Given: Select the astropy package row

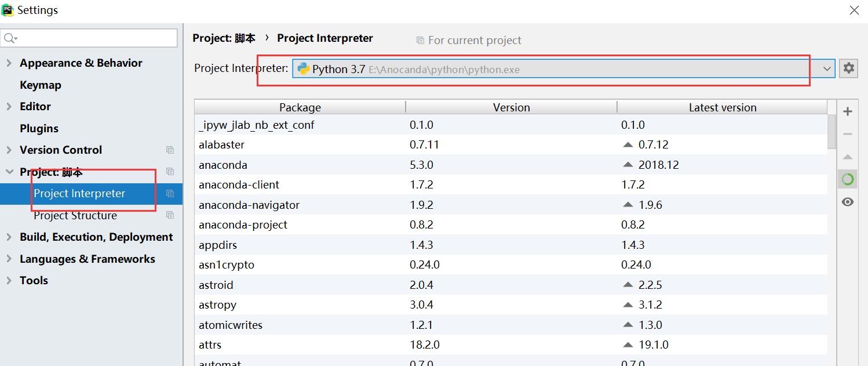Looking at the screenshot, I should pos(510,305).
